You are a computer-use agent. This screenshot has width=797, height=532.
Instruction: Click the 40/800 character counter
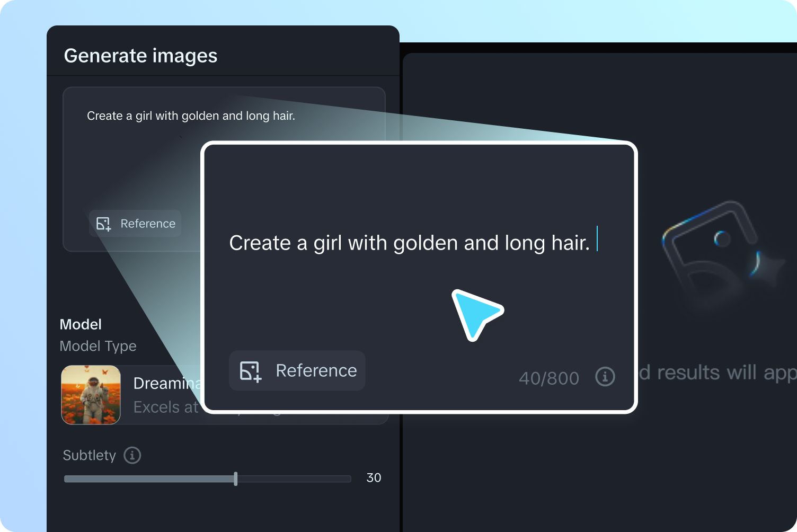point(549,378)
